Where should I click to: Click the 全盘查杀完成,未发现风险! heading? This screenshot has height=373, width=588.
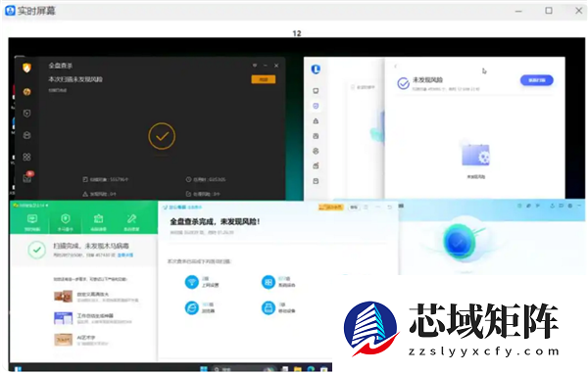216,221
